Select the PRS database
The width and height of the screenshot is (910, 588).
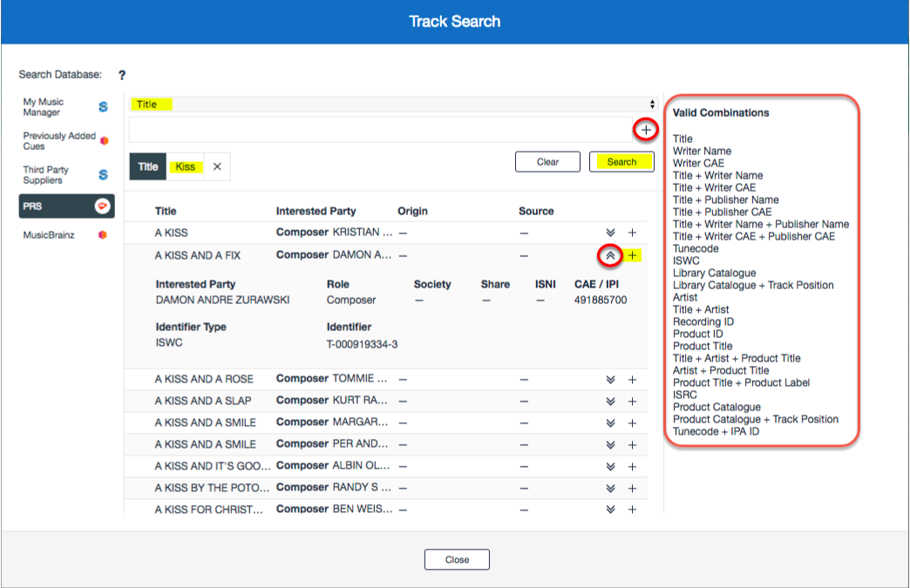[66, 206]
